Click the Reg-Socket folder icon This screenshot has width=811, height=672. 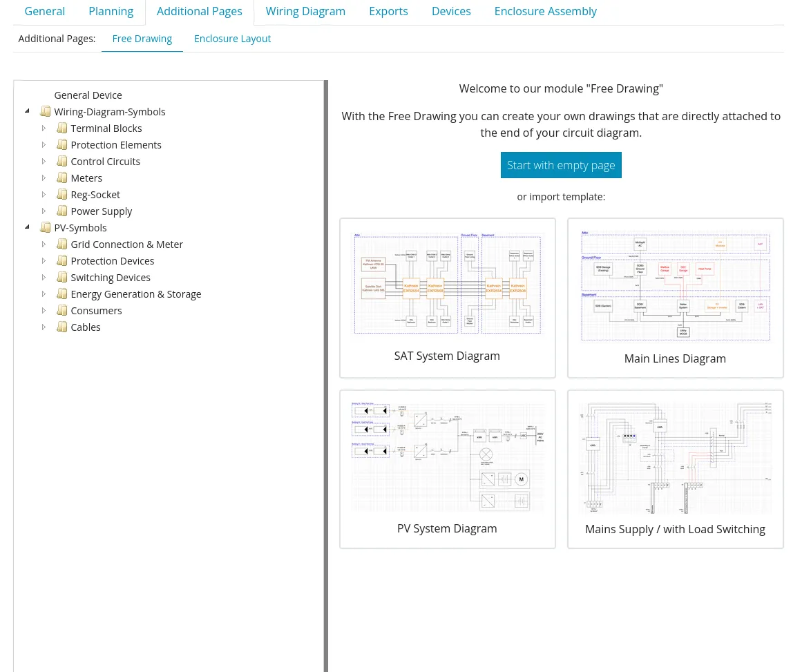(x=62, y=194)
